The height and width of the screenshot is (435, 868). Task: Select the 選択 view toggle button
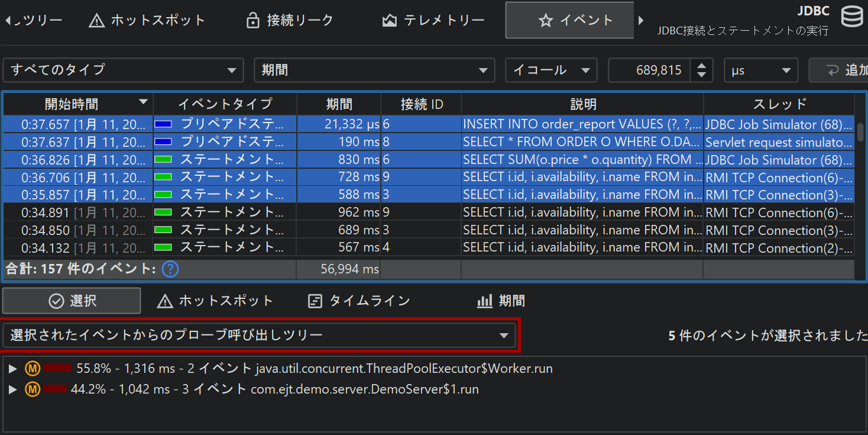72,301
